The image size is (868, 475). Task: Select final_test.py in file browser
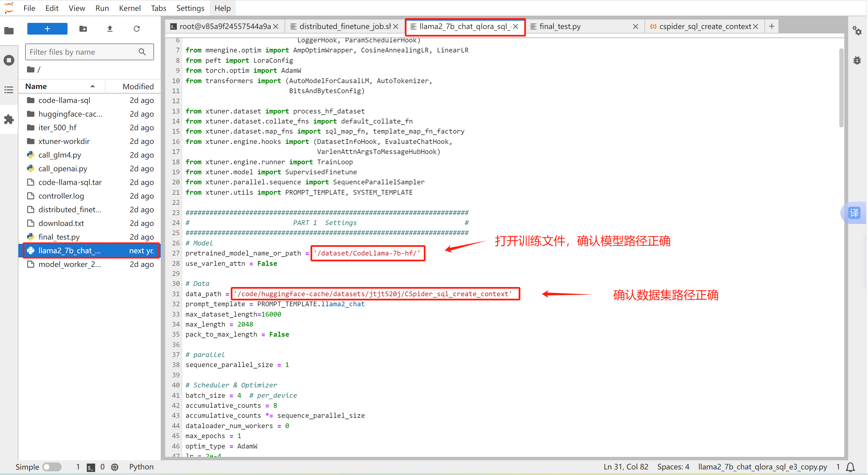pyautogui.click(x=90, y=237)
